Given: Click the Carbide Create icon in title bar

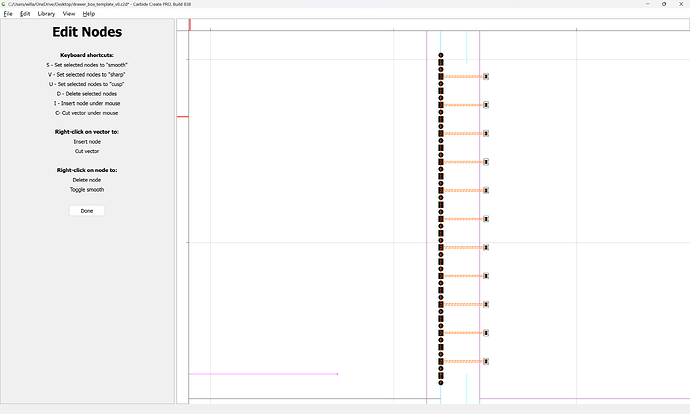Looking at the screenshot, I should (4, 4).
